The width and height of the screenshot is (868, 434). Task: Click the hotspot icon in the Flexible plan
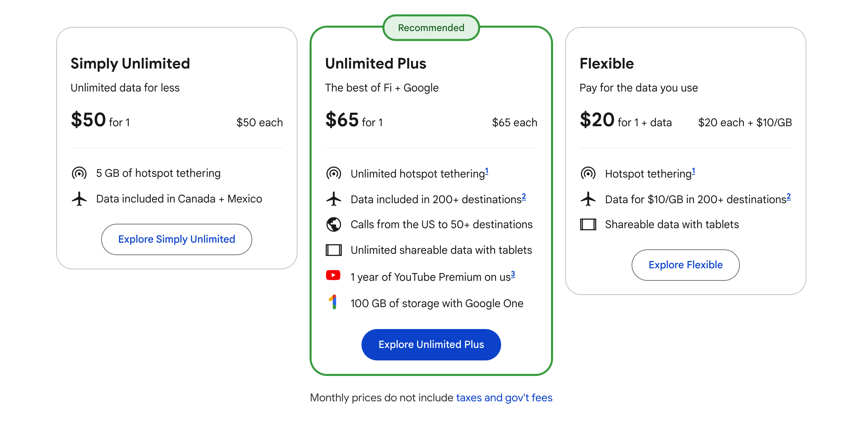(588, 173)
